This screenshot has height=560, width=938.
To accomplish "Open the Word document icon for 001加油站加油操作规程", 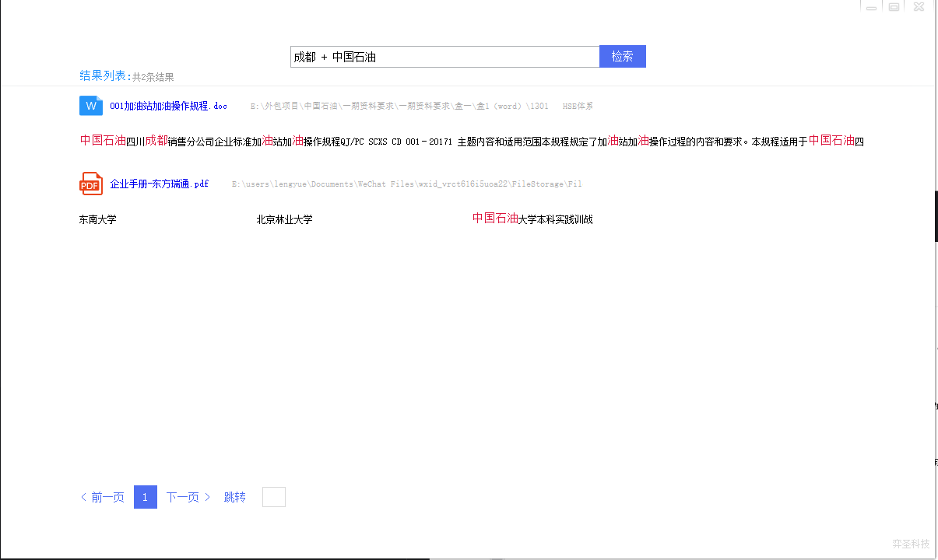I will [91, 106].
